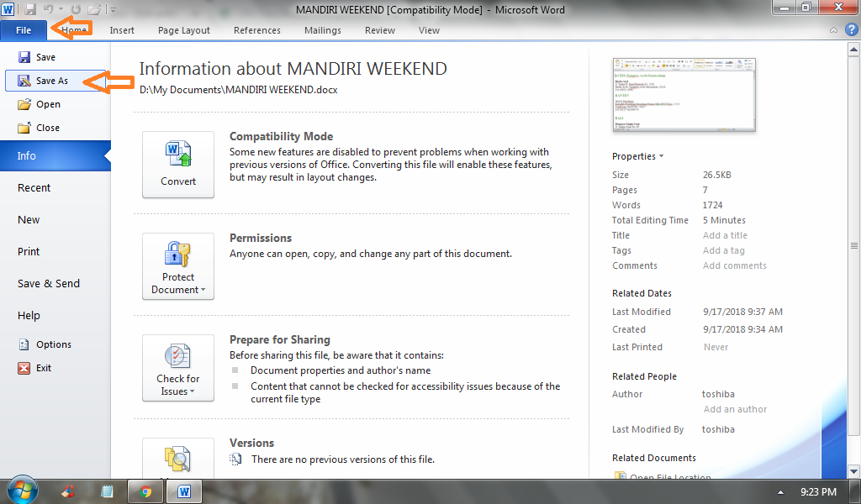Open Word Help question mark icon
Image resolution: width=861 pixels, height=504 pixels.
click(x=852, y=29)
